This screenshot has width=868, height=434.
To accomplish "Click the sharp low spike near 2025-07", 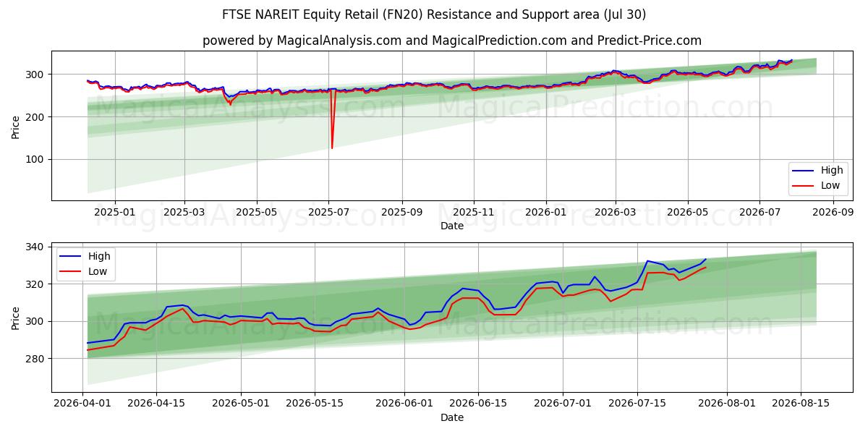I will tap(332, 148).
